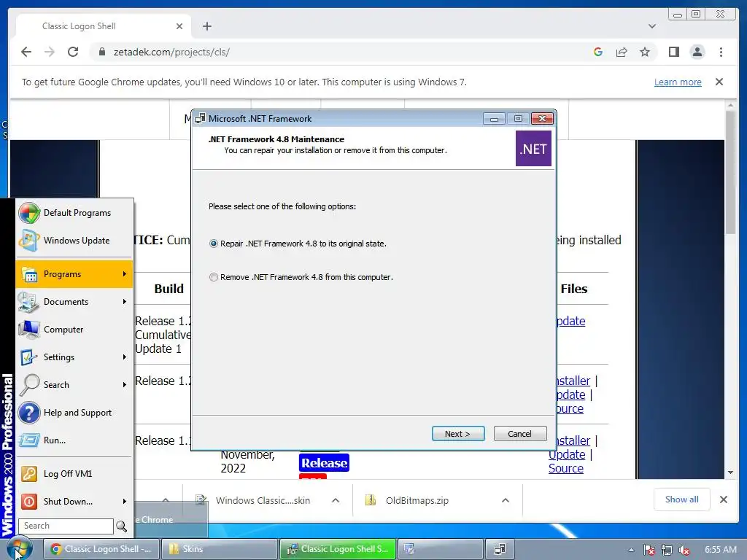Screen dimensions: 747x560
Task: Dismiss the Windows 7 update notice
Action: coord(719,82)
